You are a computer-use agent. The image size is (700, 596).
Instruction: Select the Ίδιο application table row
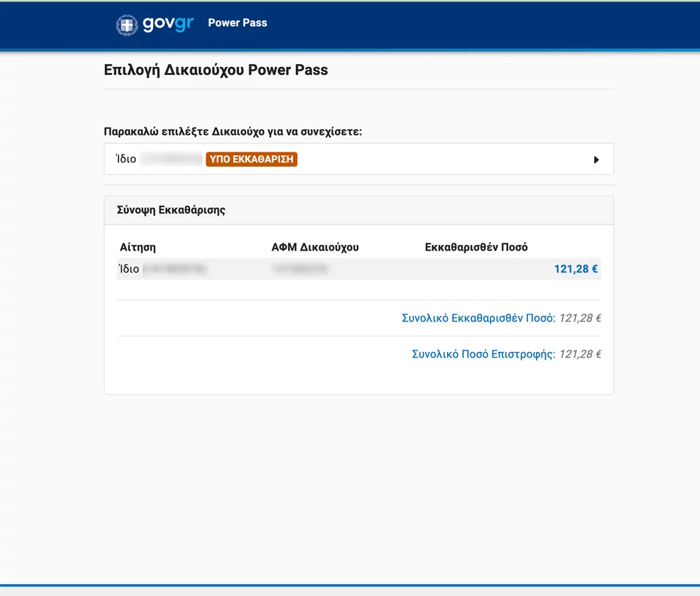359,269
